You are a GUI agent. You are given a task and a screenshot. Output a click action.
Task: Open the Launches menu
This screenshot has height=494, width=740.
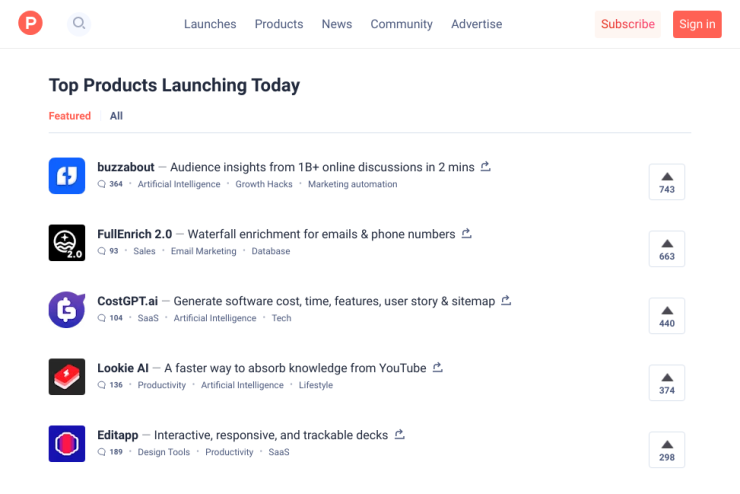coord(210,24)
